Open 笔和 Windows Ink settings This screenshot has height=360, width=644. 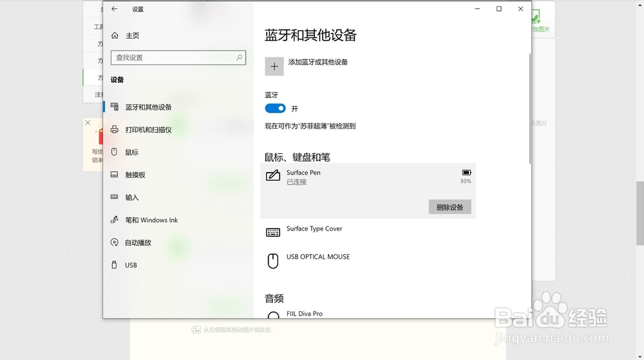click(178, 220)
